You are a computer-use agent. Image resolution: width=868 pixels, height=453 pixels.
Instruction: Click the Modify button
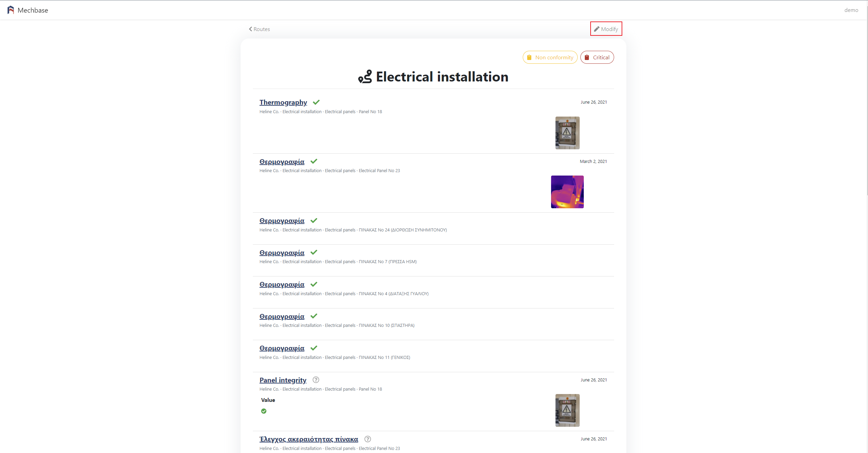[x=606, y=29]
